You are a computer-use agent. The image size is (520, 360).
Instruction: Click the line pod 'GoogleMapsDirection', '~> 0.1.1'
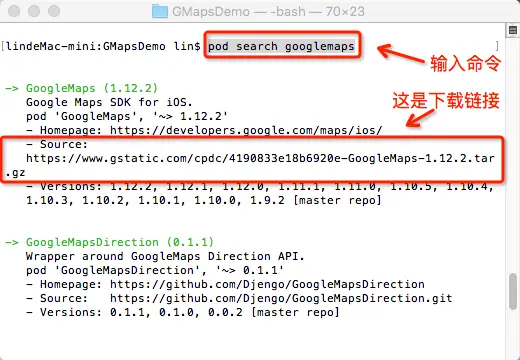[155, 270]
